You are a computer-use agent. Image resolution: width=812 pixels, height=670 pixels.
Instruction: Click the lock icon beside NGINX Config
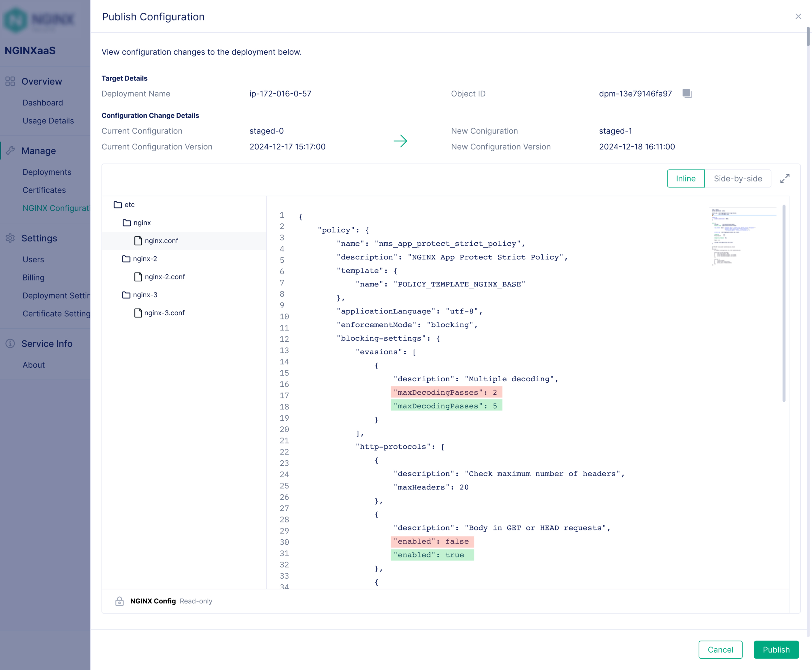click(119, 601)
